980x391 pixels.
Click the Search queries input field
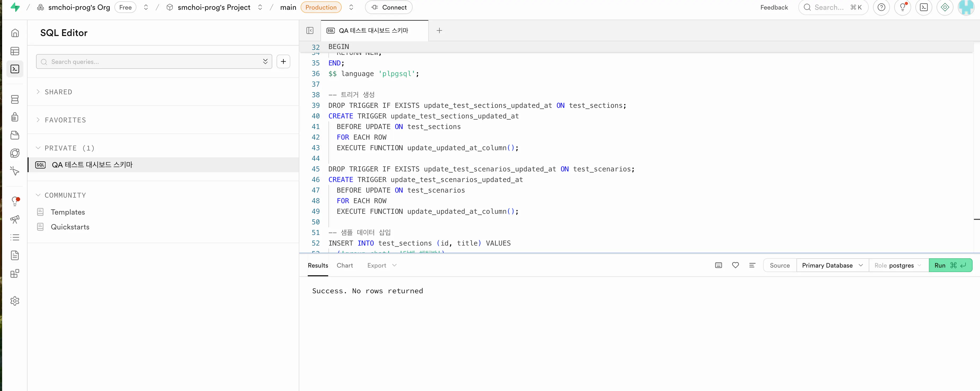click(x=152, y=62)
